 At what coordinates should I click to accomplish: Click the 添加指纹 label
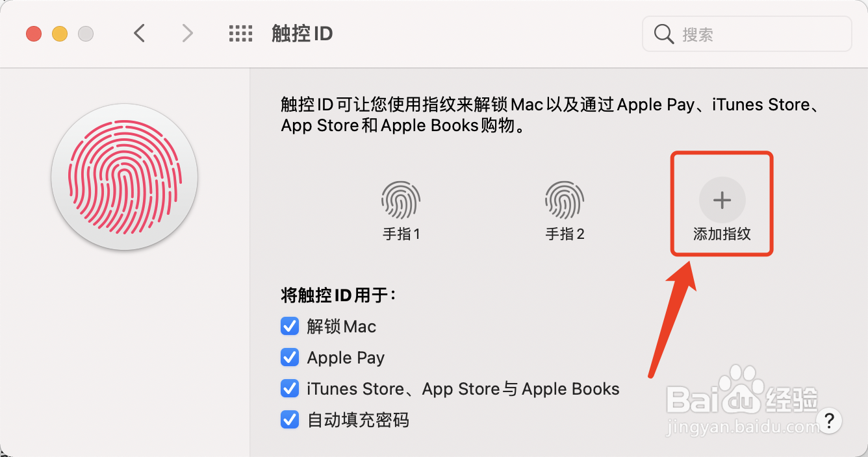click(x=722, y=234)
